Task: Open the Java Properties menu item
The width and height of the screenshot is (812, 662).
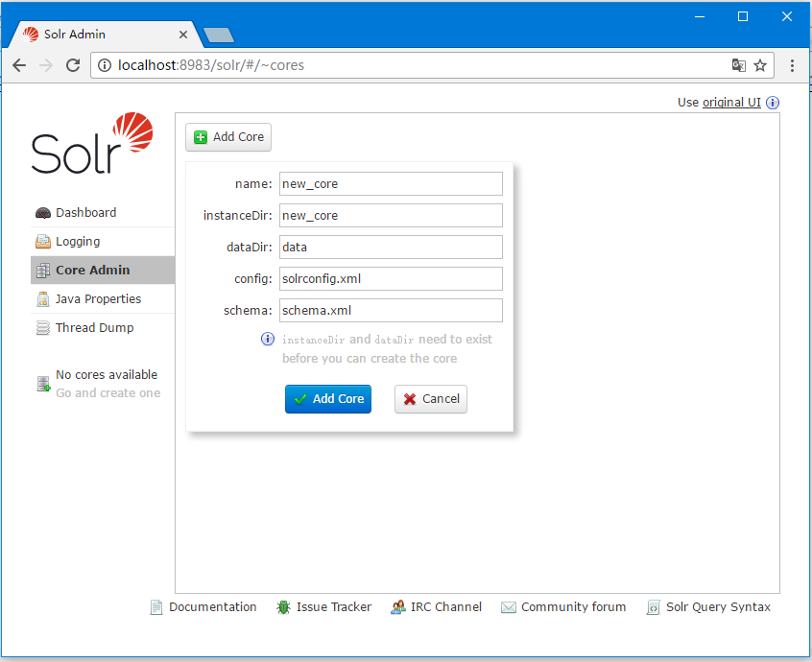Action: click(103, 299)
